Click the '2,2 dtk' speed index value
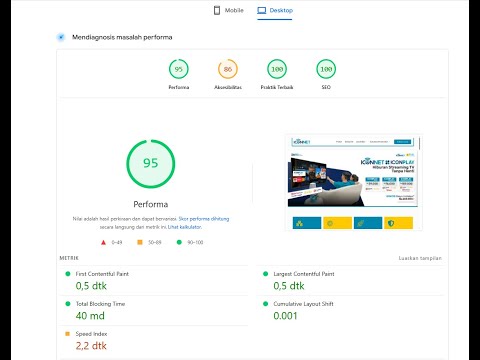 (91, 346)
